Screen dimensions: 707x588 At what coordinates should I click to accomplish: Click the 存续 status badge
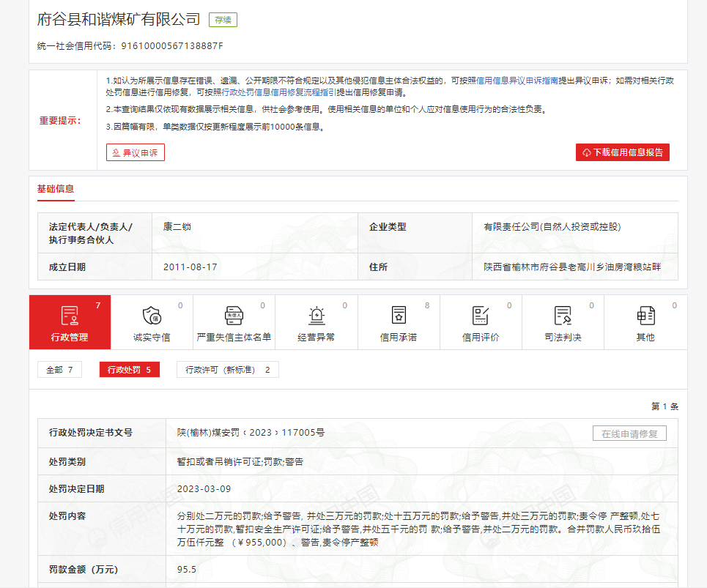point(223,20)
